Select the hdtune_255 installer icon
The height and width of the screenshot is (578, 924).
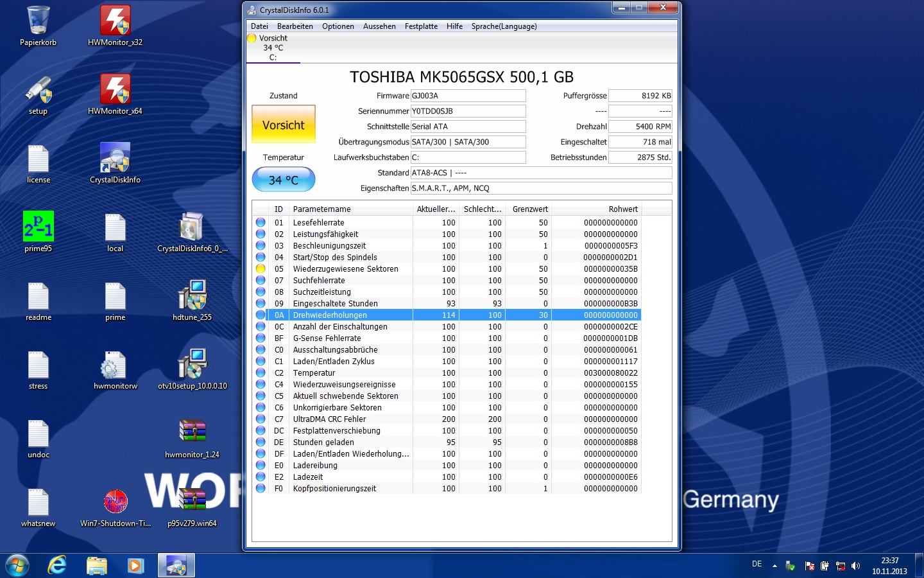[193, 301]
